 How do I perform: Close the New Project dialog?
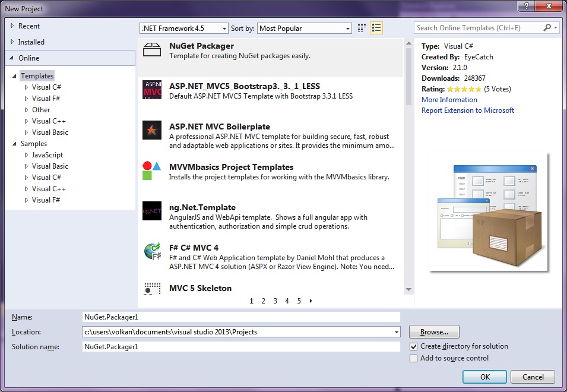549,6
